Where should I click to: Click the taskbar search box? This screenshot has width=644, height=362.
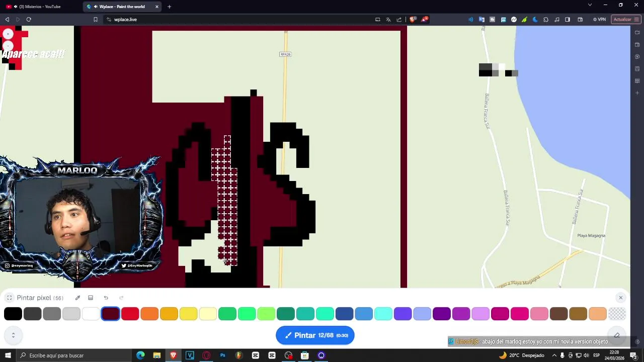(x=73, y=355)
